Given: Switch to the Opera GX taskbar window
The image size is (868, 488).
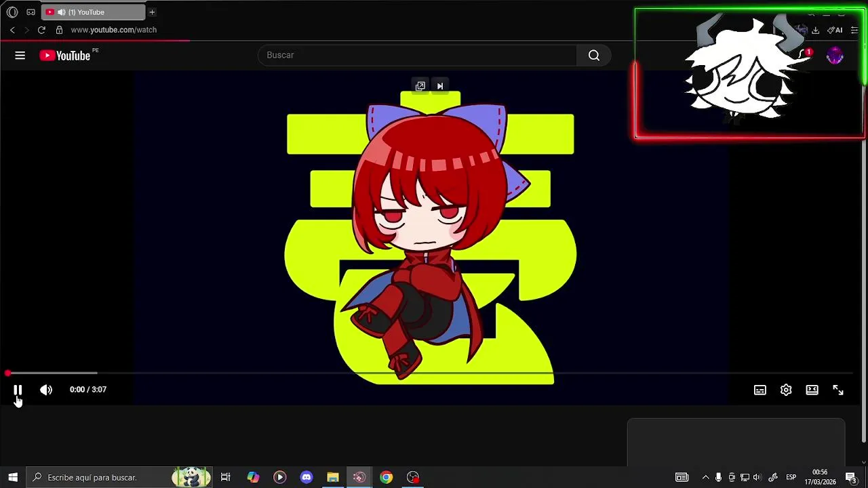Looking at the screenshot, I should click(359, 477).
